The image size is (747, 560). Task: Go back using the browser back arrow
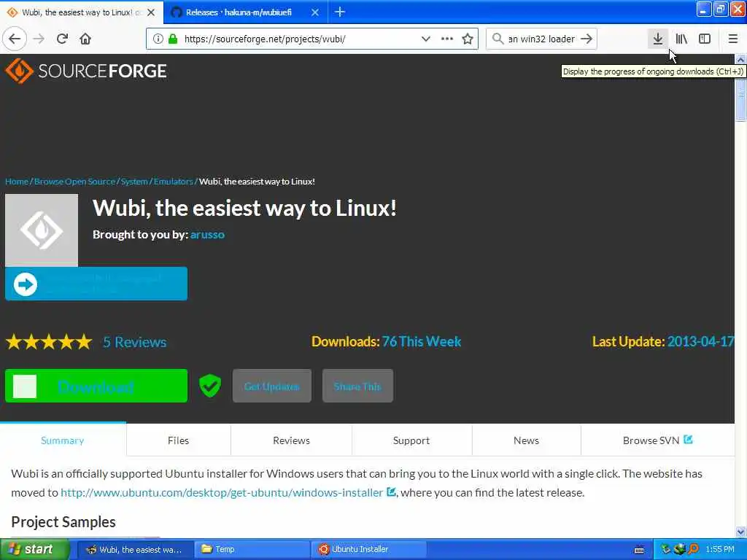[15, 39]
